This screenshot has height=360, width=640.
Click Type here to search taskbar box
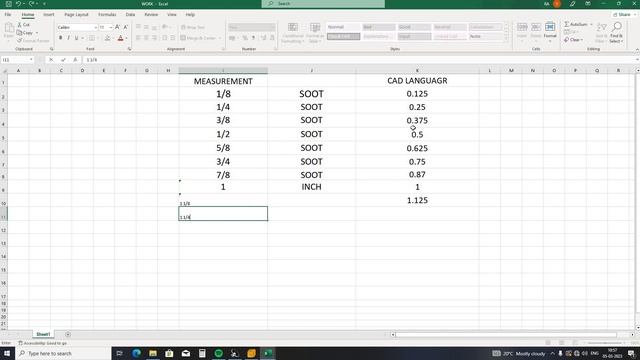click(63, 353)
